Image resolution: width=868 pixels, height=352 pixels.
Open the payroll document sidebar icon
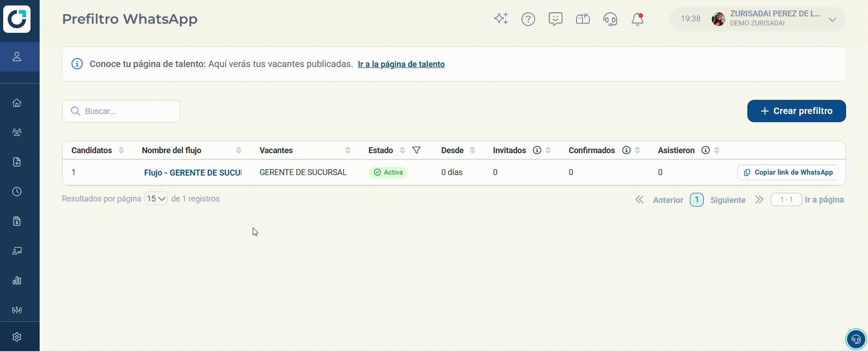pyautogui.click(x=17, y=221)
